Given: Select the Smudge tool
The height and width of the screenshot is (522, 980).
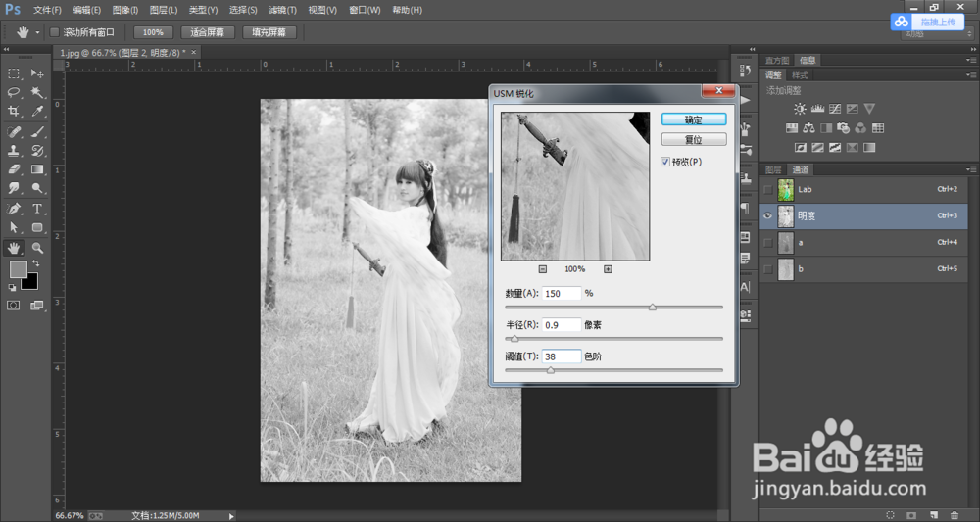Looking at the screenshot, I should (x=14, y=188).
